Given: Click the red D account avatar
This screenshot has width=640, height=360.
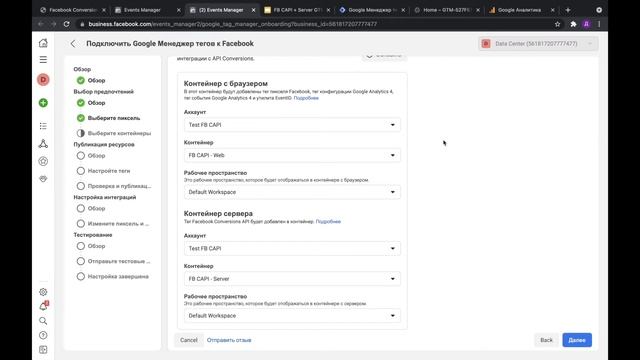Looking at the screenshot, I should (x=43, y=80).
